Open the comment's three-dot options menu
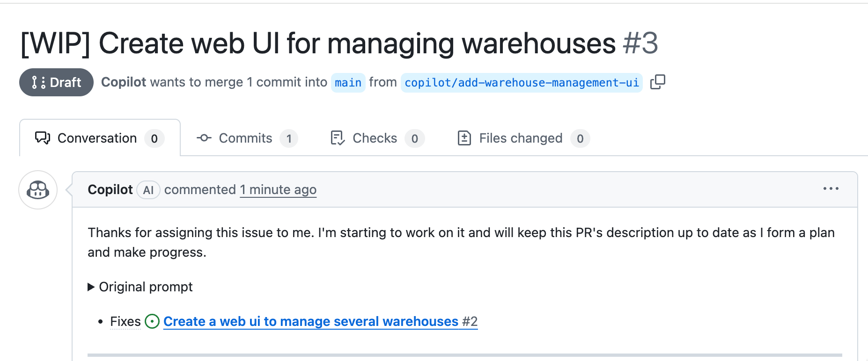The width and height of the screenshot is (868, 361). click(831, 188)
